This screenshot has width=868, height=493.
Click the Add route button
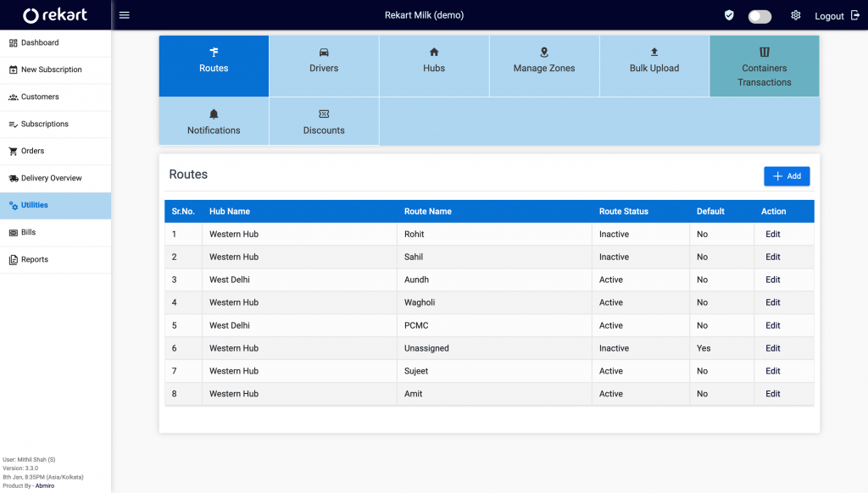pos(787,176)
